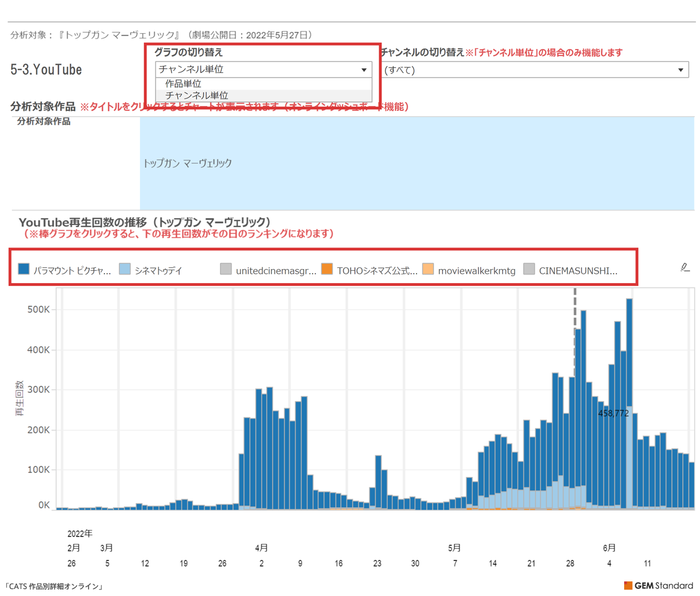Image resolution: width=700 pixels, height=596 pixels.
Task: Click the moviewalkerkmtg legend color swatch
Action: (428, 269)
